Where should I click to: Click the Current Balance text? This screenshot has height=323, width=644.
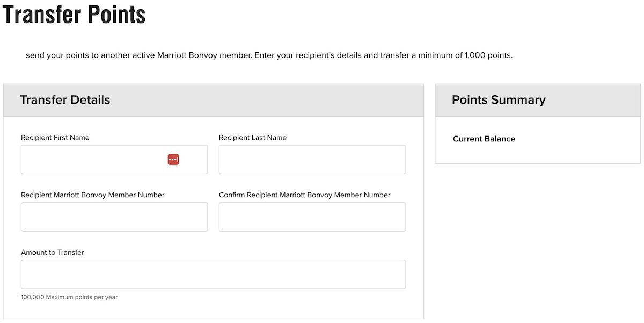pyautogui.click(x=484, y=139)
